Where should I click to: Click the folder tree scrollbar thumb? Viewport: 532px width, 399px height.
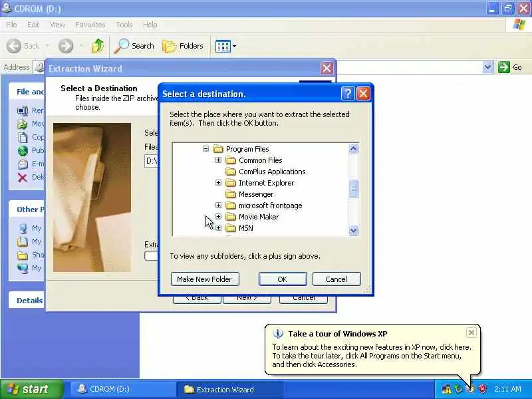pos(354,188)
